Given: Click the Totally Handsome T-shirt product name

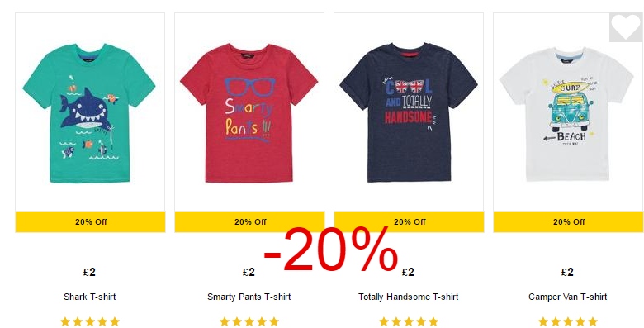Looking at the screenshot, I should click(x=408, y=297).
